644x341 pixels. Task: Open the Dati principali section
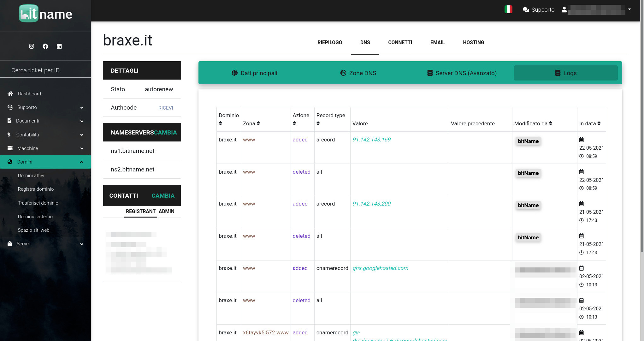coord(254,73)
